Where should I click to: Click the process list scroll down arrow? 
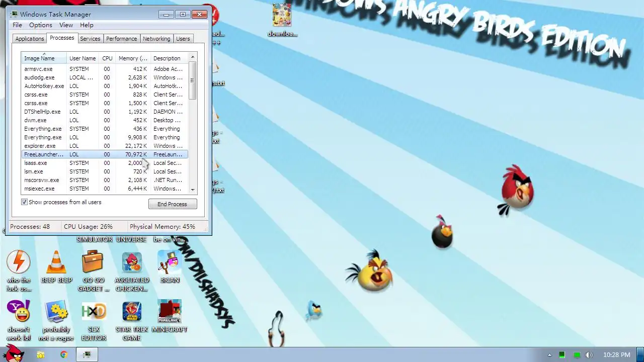coord(193,190)
